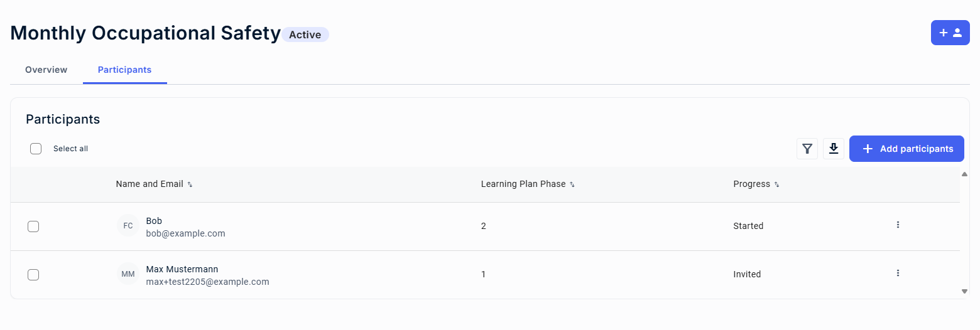This screenshot has width=980, height=330.
Task: Open the participants filter funnel icon
Action: [x=807, y=149]
